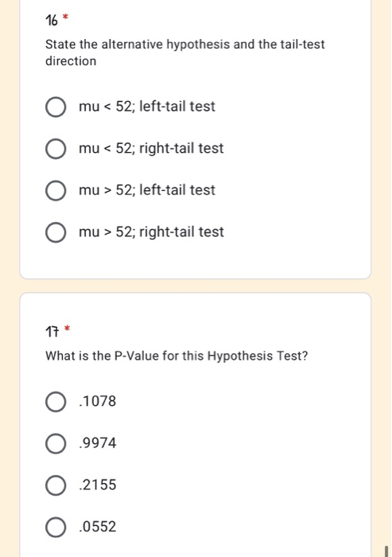Choose the .9974 P-Value radio circle
392x557 pixels.
[56, 444]
